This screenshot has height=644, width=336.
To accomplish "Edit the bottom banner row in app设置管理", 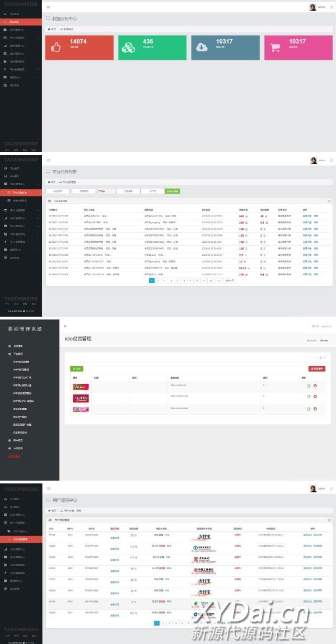I will (x=309, y=408).
